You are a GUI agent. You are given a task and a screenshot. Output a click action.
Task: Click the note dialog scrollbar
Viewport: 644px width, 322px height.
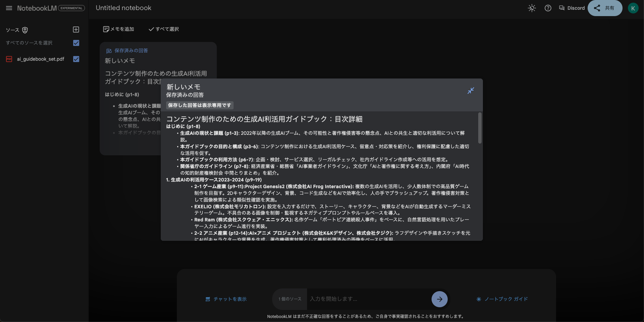(480, 128)
